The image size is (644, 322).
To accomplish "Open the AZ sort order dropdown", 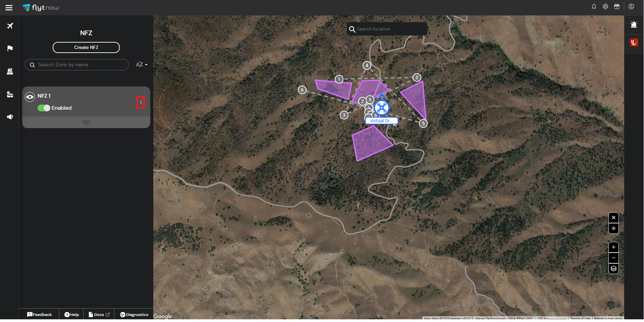I will coord(142,64).
